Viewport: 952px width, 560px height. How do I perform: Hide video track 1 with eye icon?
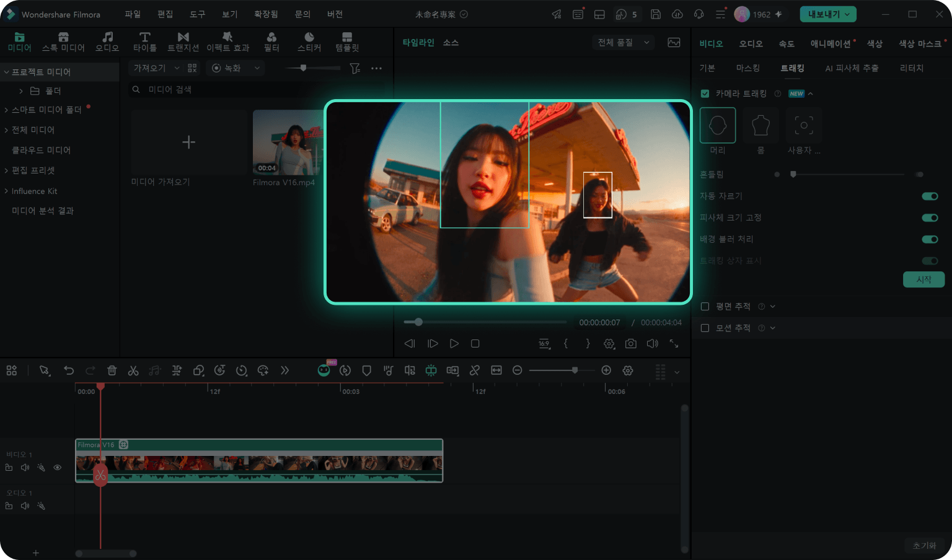click(x=58, y=468)
